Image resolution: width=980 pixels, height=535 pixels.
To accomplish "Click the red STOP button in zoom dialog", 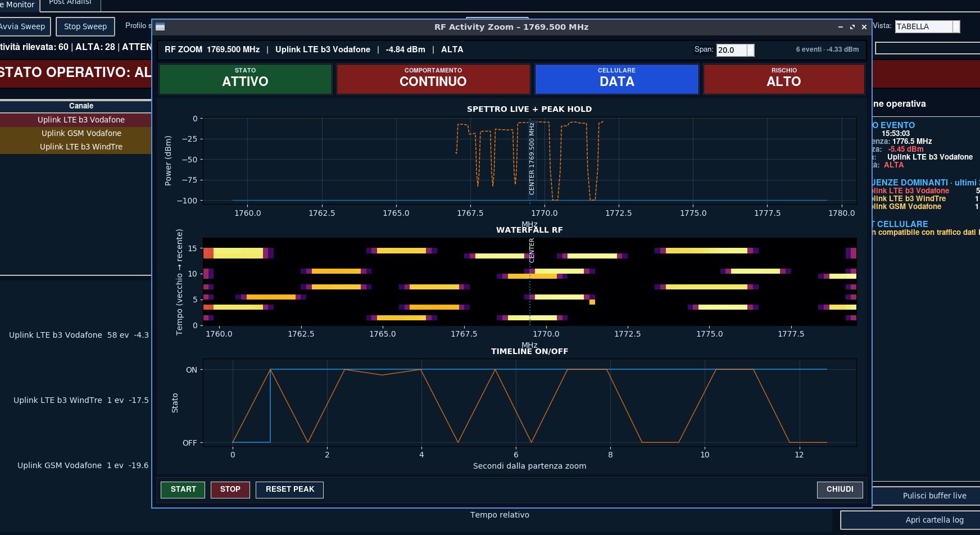I will coord(230,489).
